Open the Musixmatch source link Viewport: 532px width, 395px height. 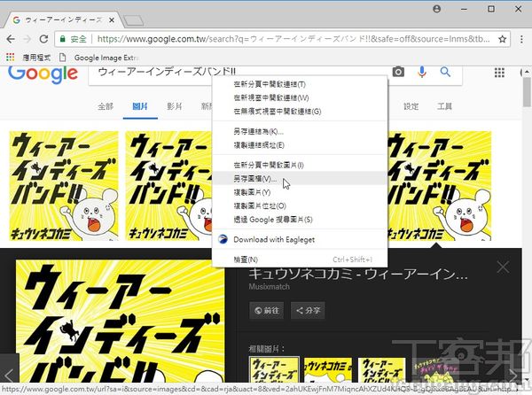pyautogui.click(x=269, y=287)
